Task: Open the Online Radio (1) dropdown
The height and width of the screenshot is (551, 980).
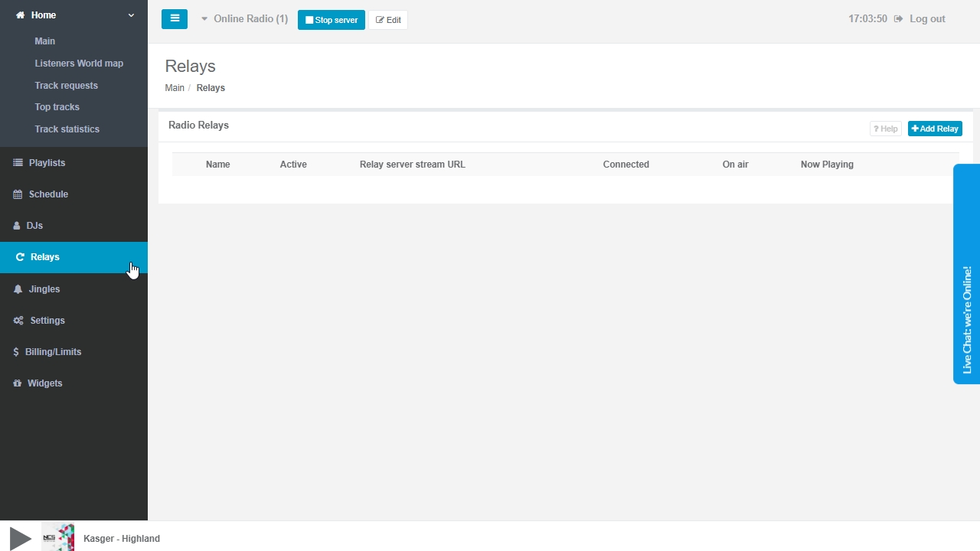Action: [244, 18]
